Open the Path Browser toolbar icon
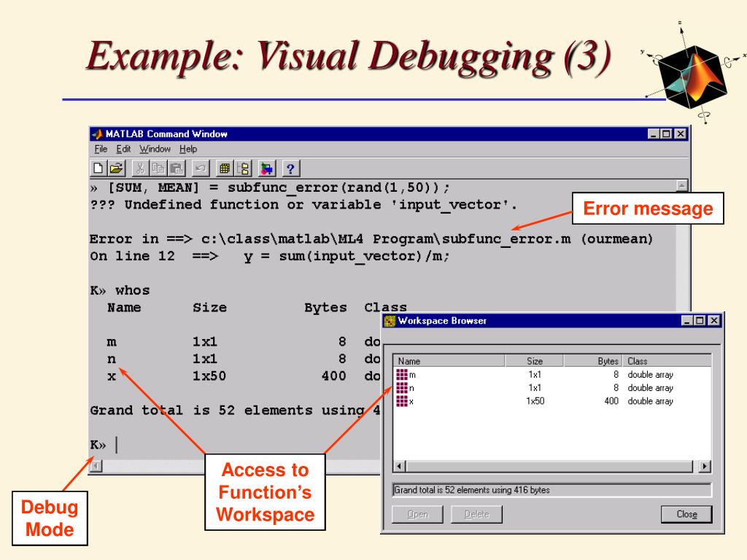 coord(244,168)
